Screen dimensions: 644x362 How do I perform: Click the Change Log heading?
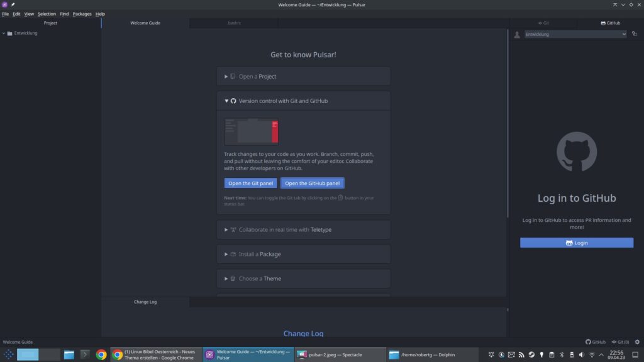coord(304,334)
